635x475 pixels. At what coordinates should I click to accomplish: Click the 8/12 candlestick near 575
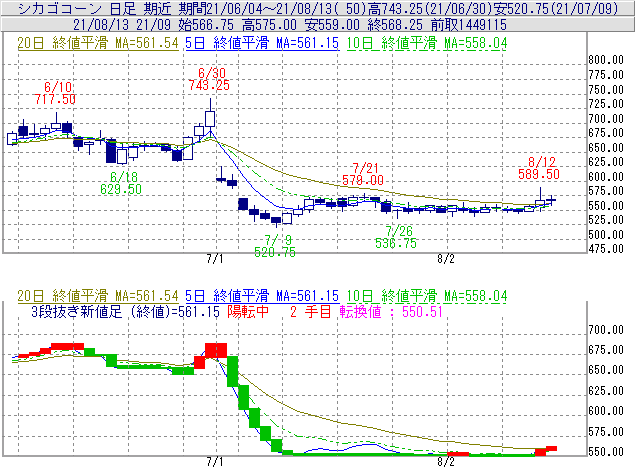[x=540, y=200]
